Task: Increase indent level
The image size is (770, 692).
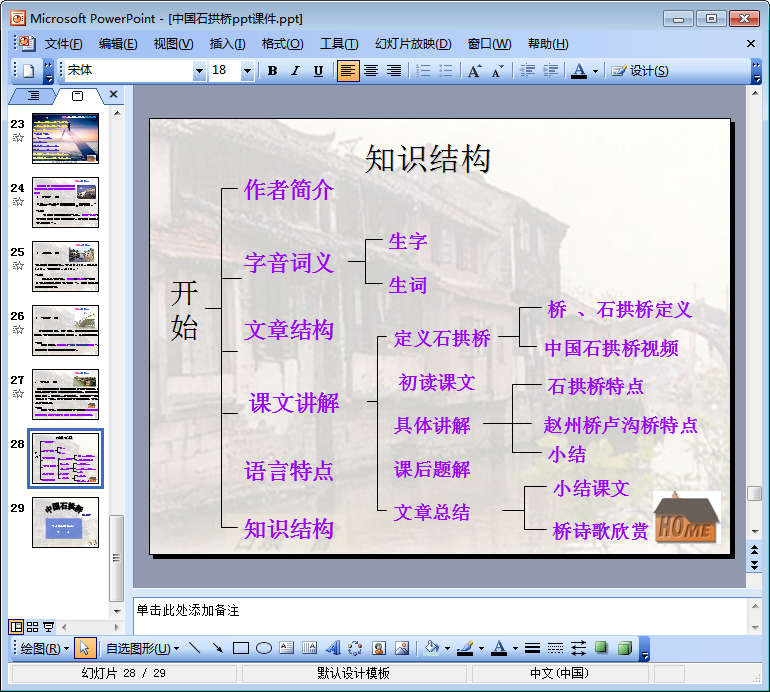Action: point(550,71)
